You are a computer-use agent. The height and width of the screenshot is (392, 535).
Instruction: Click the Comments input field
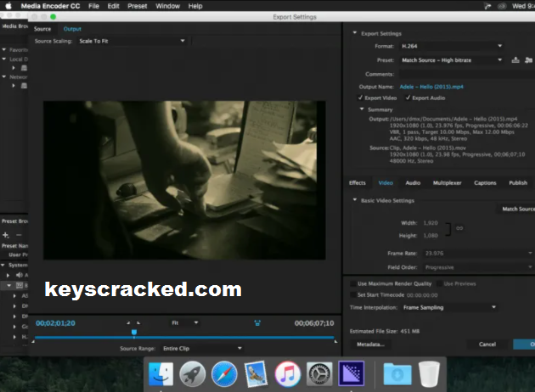[467, 74]
